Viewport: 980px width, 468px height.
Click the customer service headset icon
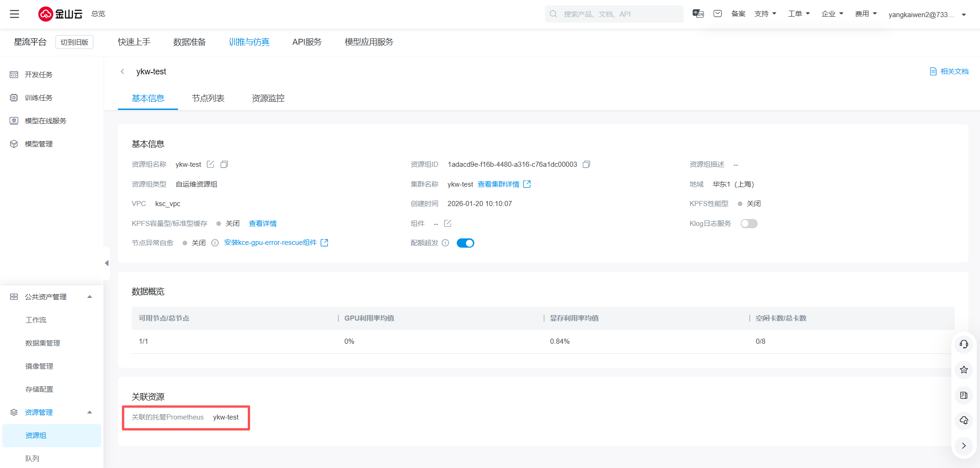point(964,344)
